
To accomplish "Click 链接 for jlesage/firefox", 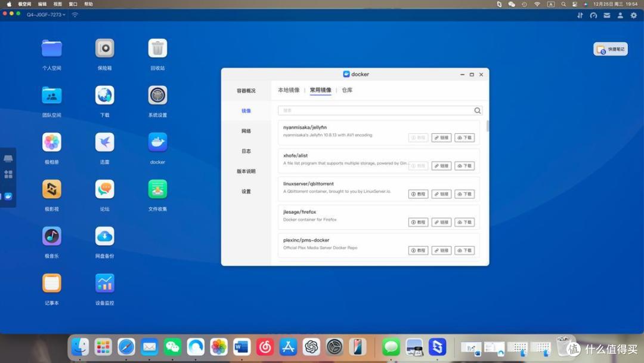I will (441, 223).
